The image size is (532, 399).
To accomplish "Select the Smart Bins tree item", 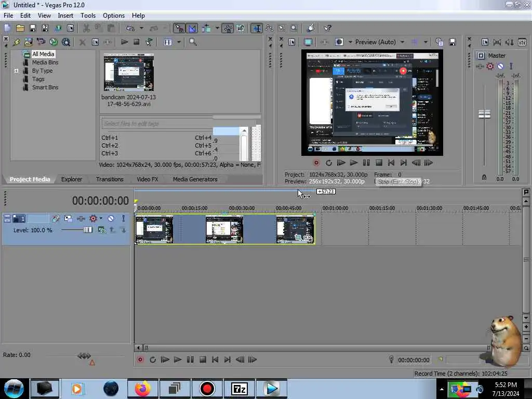I will [45, 87].
